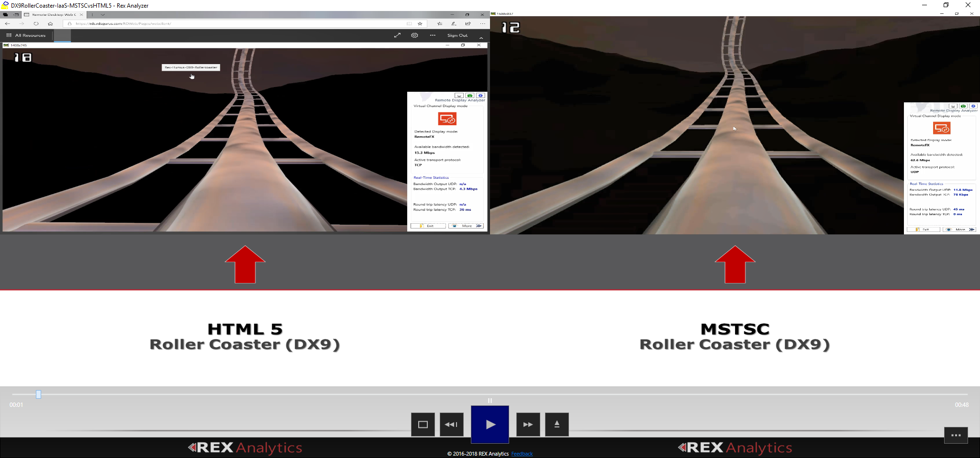
Task: Click the reading view icon in address bar
Action: coord(409,23)
